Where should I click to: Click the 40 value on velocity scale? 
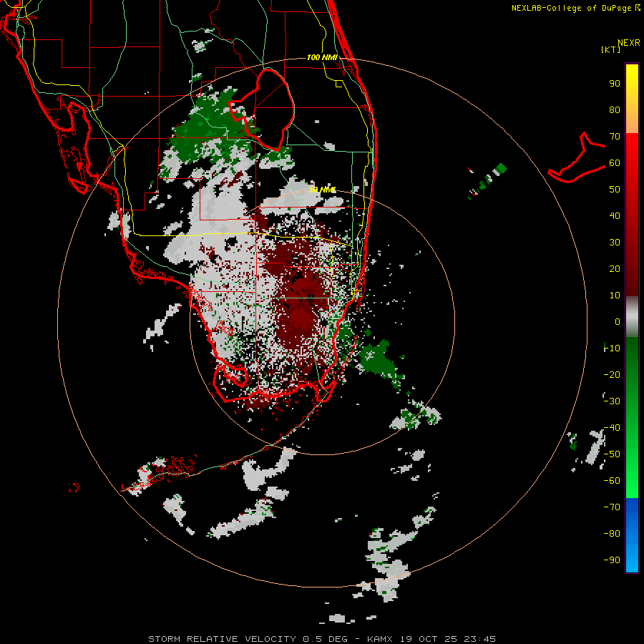click(615, 215)
